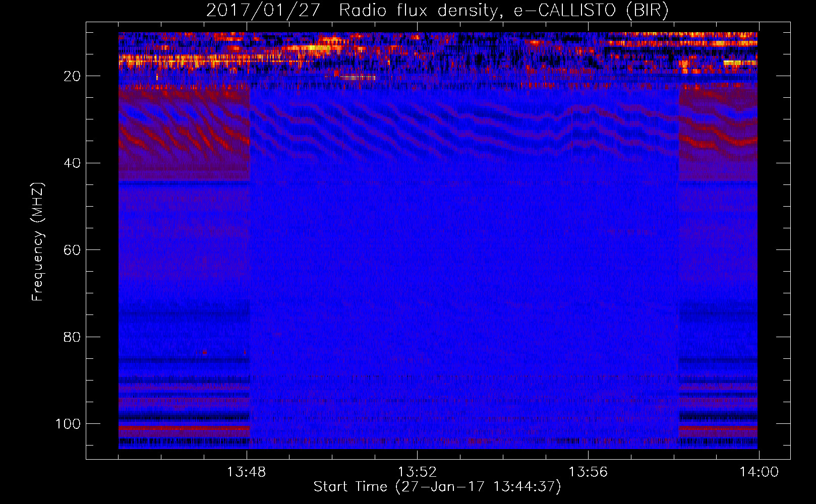
Task: Click the 13:52 time tick label
Action: click(417, 472)
